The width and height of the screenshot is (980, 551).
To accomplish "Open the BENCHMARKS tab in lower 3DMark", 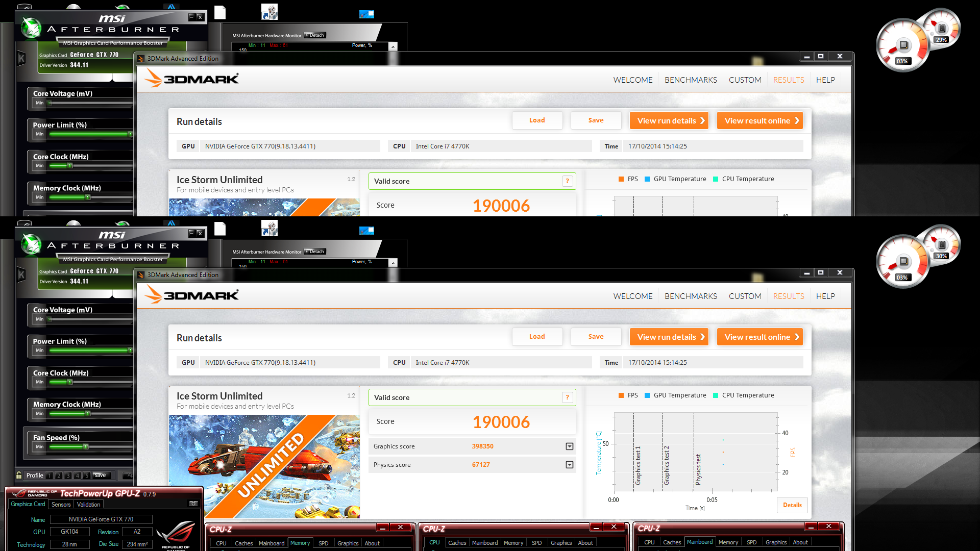I will (691, 296).
